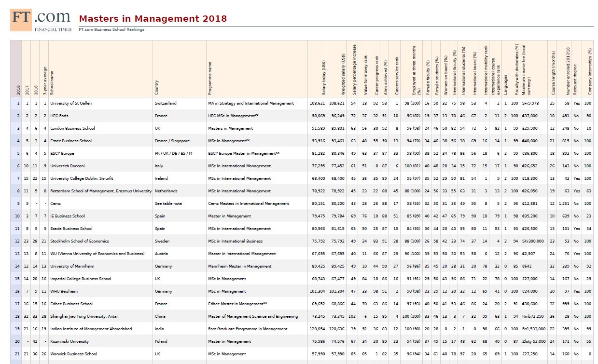598x364 pixels.
Task: Select Warwick Business School name
Action: coord(73,354)
